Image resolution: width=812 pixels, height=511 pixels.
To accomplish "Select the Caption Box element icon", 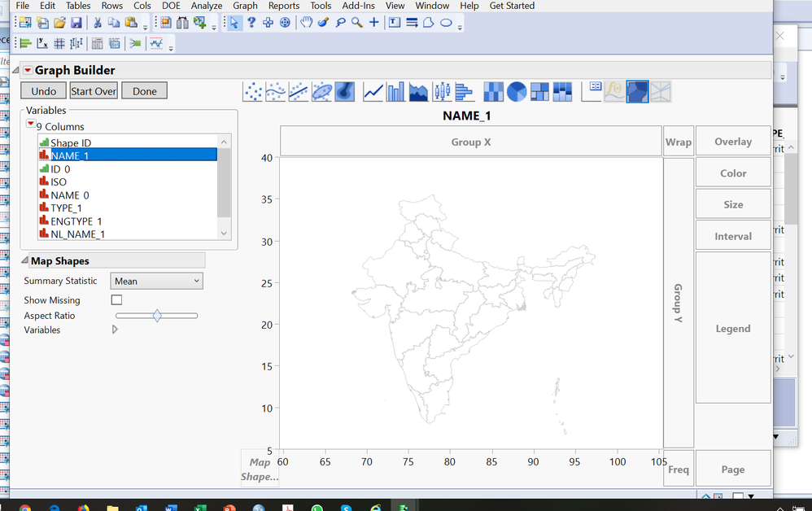I will 592,92.
